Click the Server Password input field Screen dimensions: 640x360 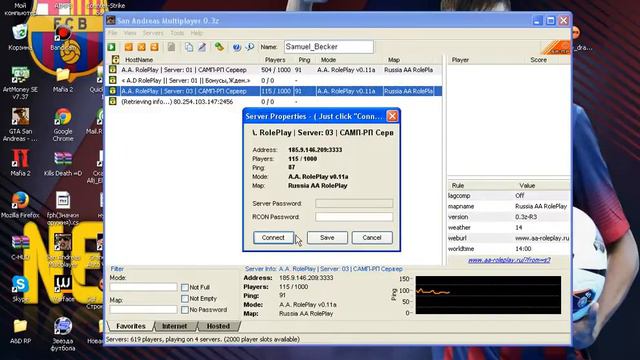click(x=354, y=203)
